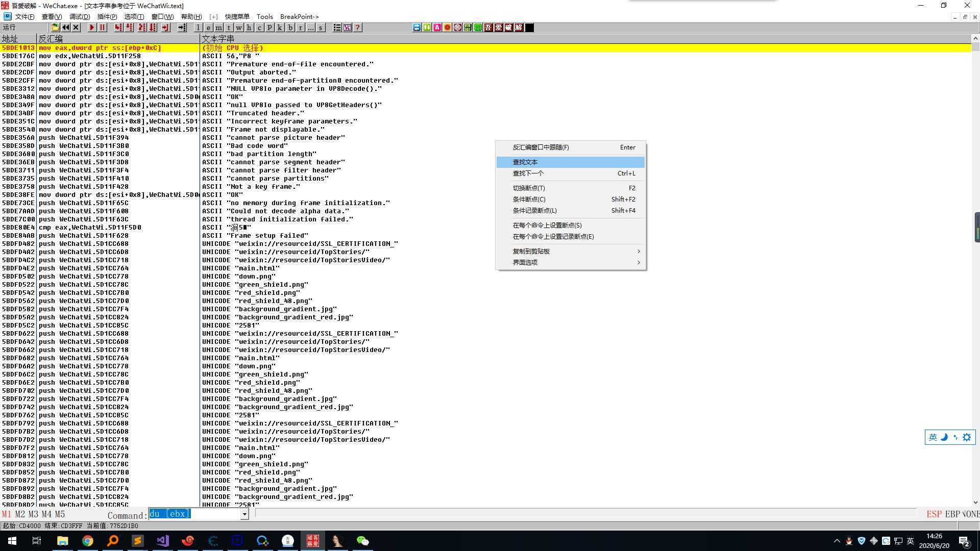980x551 pixels.
Task: Choose 查找下一个 from context menu
Action: coord(571,173)
